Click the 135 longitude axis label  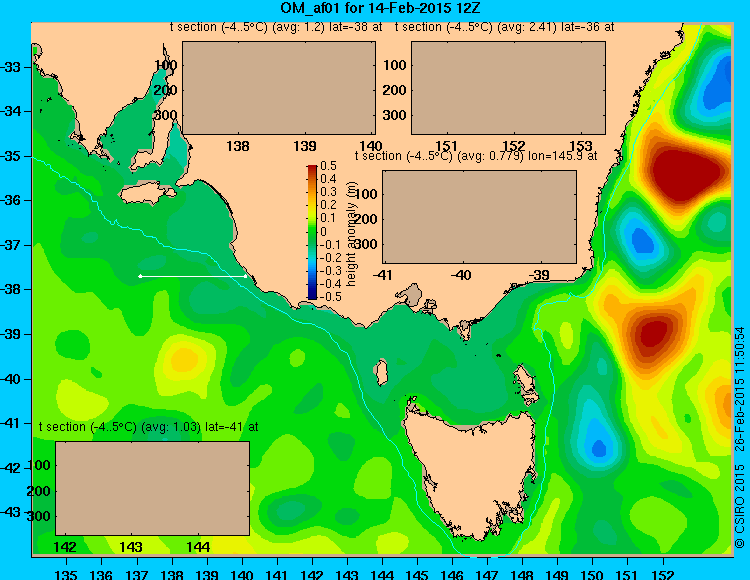66,574
